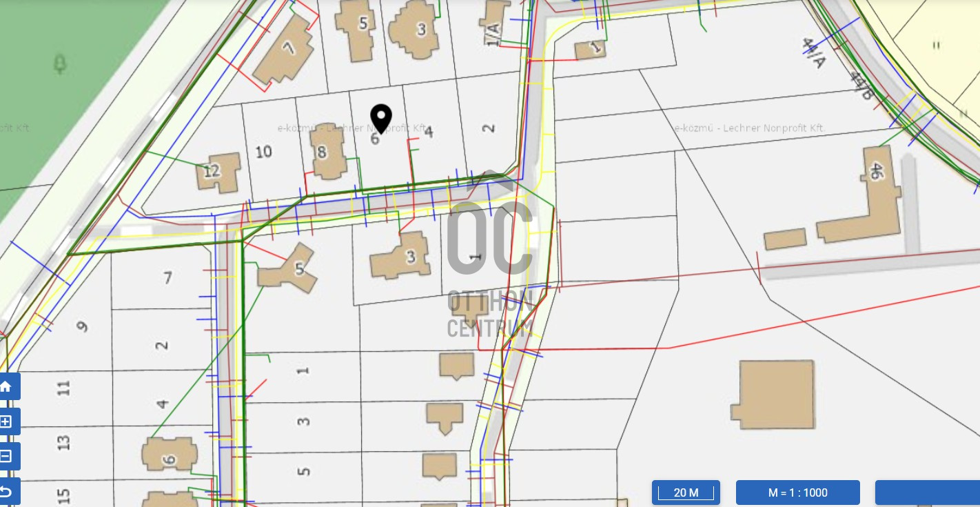Select the parcel labeled 44/A
Viewport: 980px width, 507px height.
point(813,53)
